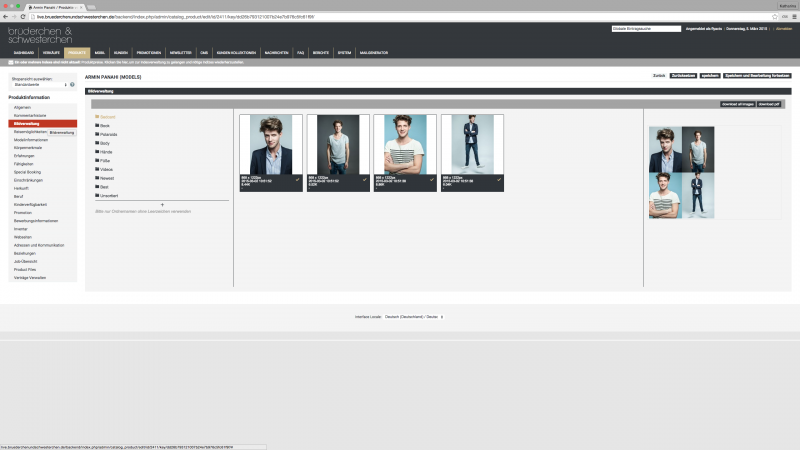Open the Füße folder

[102, 160]
